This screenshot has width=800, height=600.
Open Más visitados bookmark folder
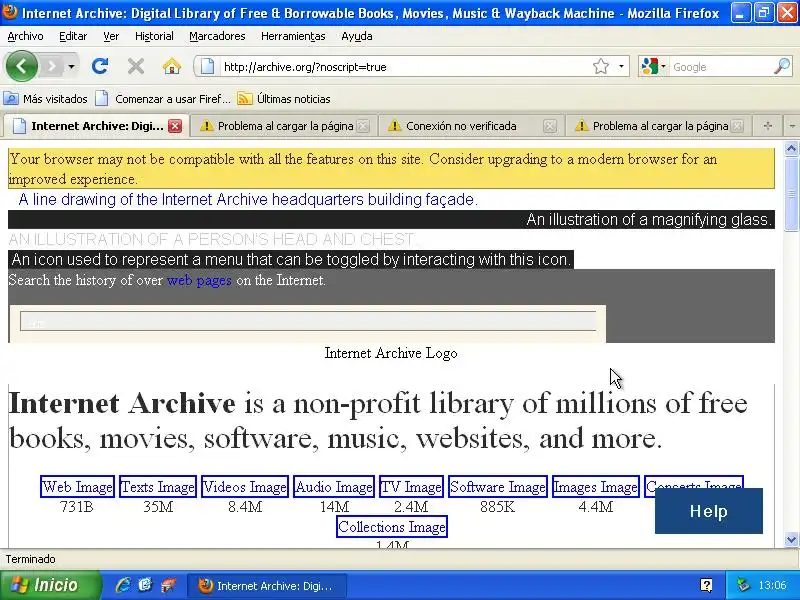click(46, 99)
